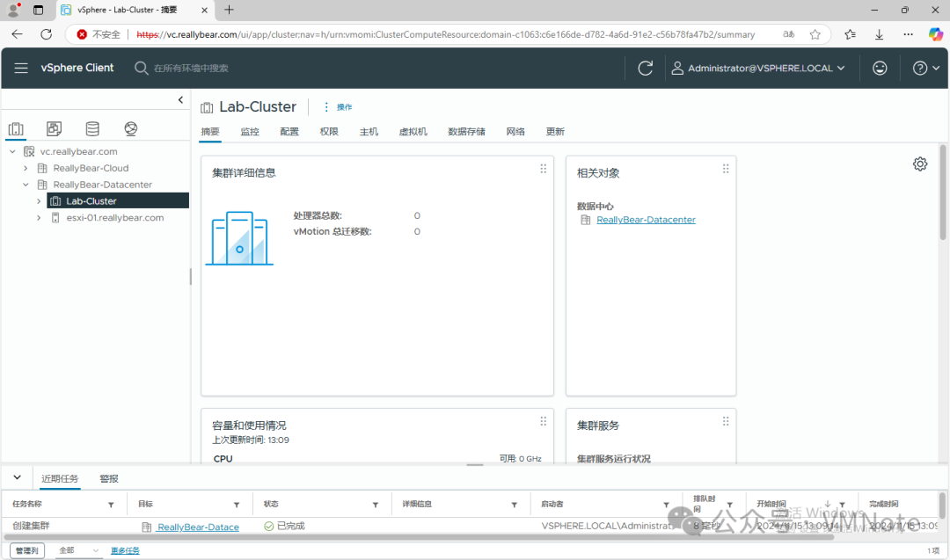
Task: Collapse the recent tasks bottom panel
Action: 17,477
